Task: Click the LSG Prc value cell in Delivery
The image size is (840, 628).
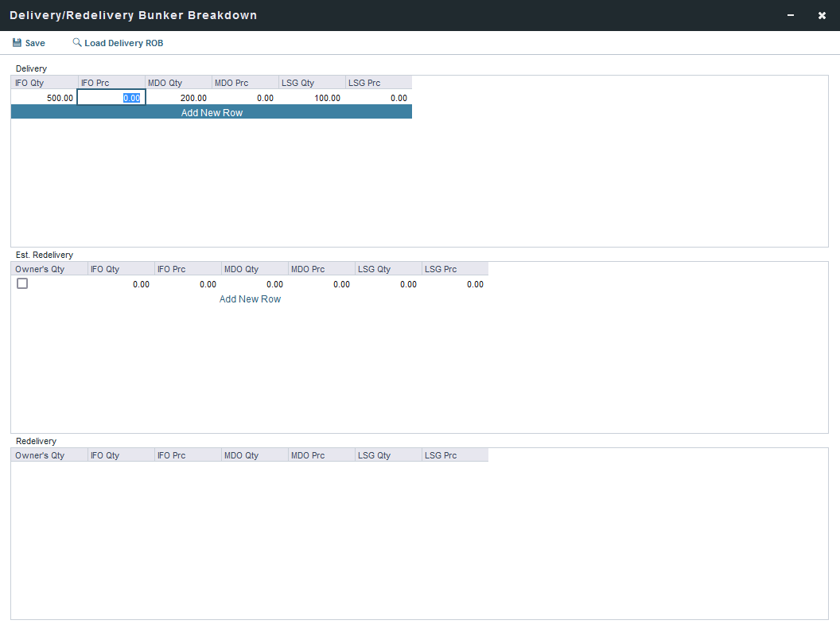Action: (379, 98)
